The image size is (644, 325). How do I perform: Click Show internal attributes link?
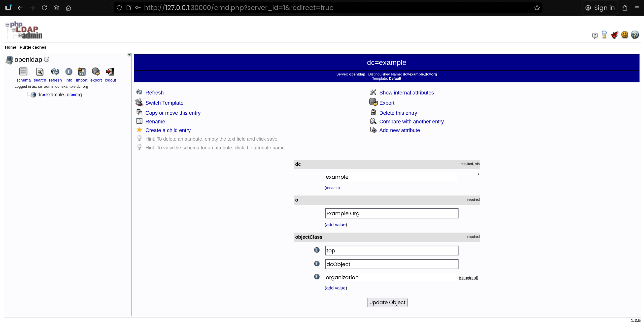(406, 93)
